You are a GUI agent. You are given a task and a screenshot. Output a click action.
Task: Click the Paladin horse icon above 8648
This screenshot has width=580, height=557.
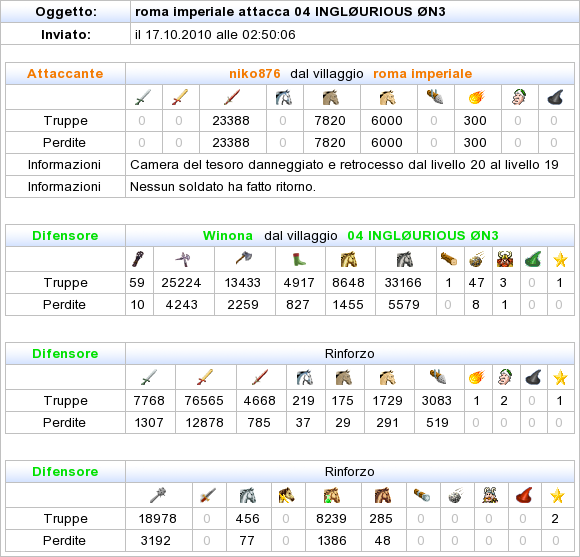(x=349, y=259)
